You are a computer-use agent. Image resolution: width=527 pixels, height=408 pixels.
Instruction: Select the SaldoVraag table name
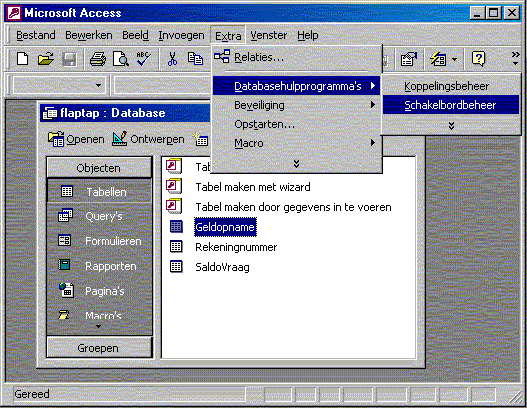222,267
